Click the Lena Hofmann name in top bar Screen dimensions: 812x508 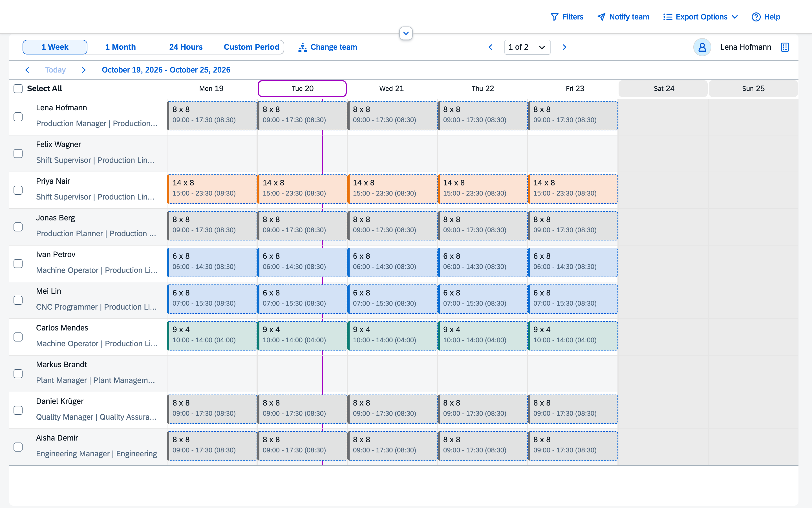[x=745, y=47]
